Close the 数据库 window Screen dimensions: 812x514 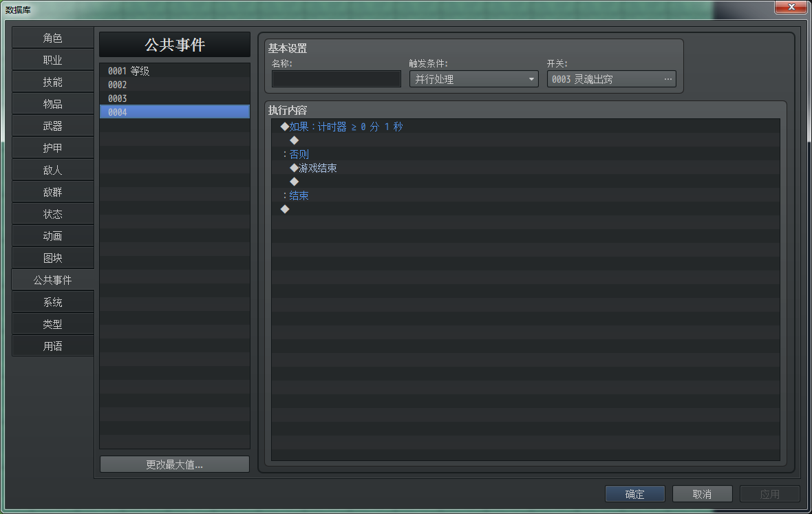coord(791,7)
